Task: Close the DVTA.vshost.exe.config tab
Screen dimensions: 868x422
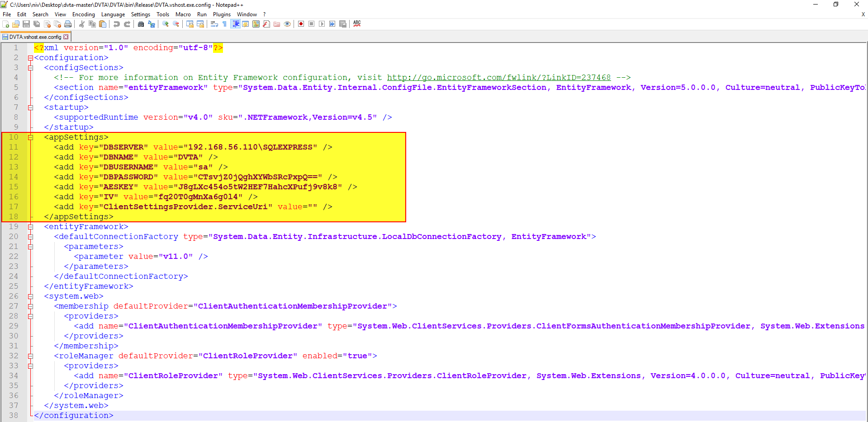Action: [x=66, y=37]
